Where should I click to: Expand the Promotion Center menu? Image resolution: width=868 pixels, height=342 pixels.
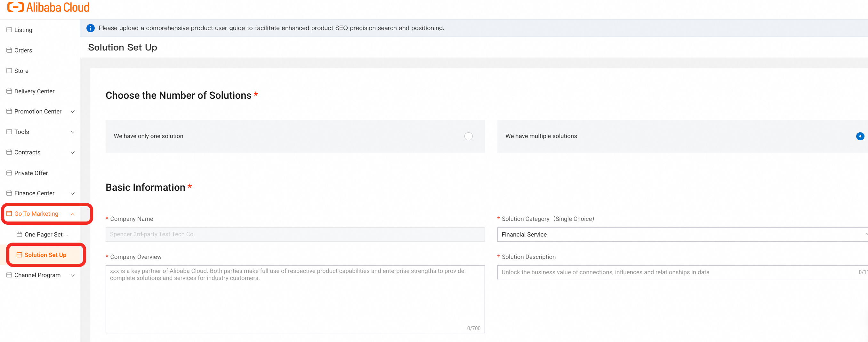(x=72, y=112)
